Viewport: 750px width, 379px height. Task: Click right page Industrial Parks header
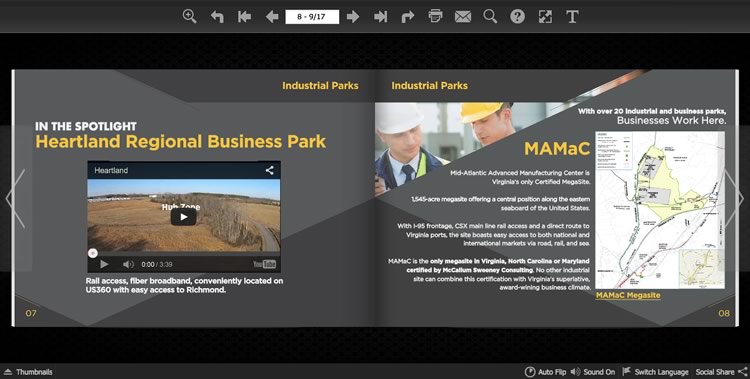430,86
